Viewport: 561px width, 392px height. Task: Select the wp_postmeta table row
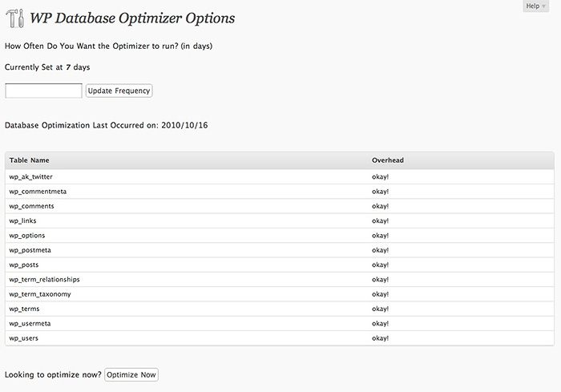pyautogui.click(x=280, y=250)
